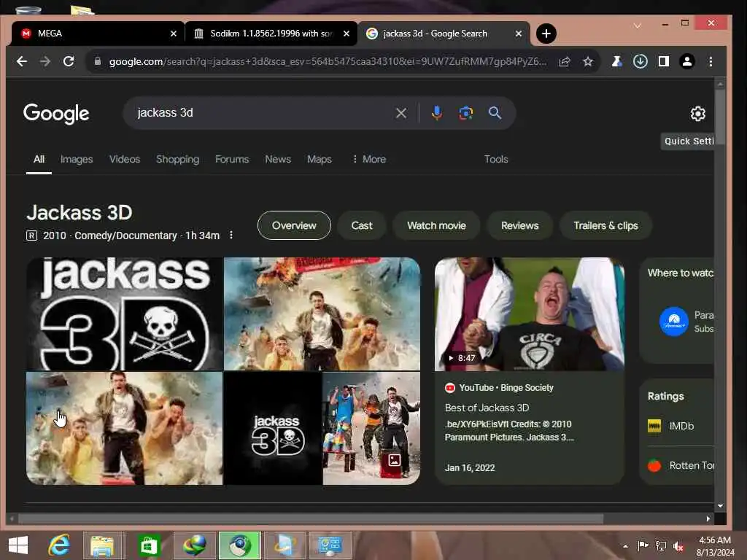747x560 pixels.
Task: Open the three-dot menu beside movie runtime
Action: click(x=231, y=236)
